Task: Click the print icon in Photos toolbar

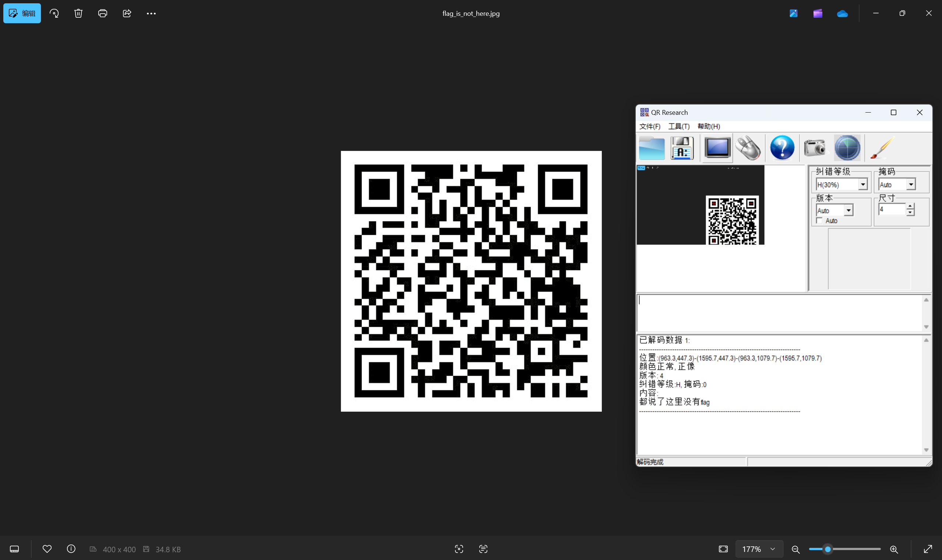Action: click(x=102, y=13)
